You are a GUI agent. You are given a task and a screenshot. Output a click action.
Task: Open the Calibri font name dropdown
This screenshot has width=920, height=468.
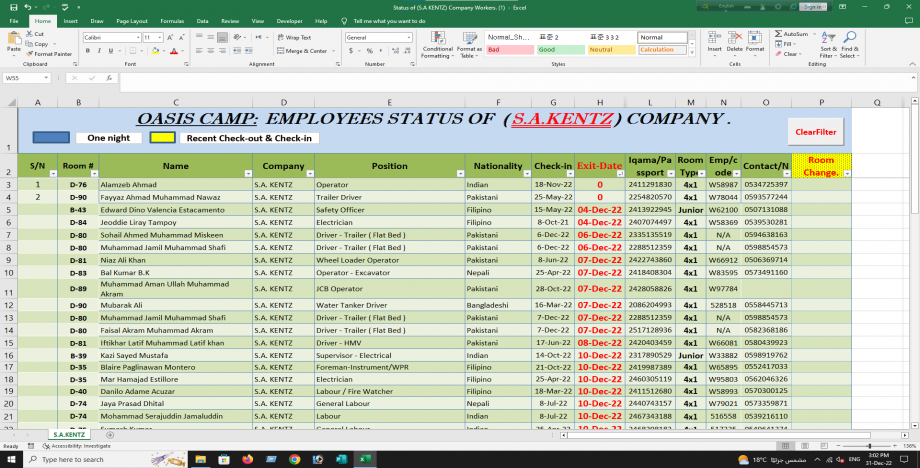(137, 37)
